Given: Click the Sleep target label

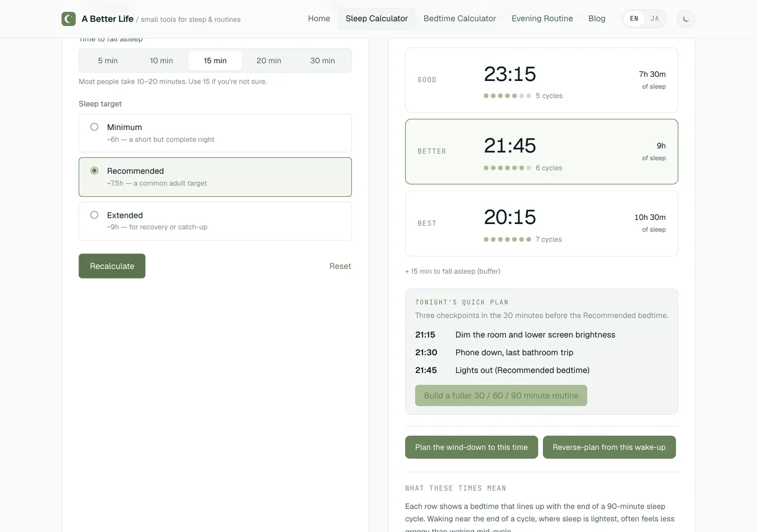Looking at the screenshot, I should click(100, 103).
